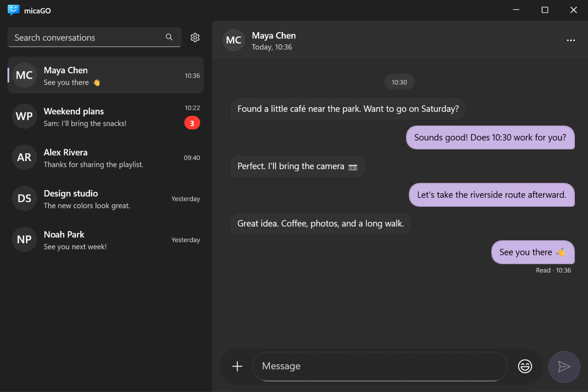This screenshot has width=588, height=392.
Task: Click 'Thanks for sharing the playlist.' preview
Action: pos(93,164)
